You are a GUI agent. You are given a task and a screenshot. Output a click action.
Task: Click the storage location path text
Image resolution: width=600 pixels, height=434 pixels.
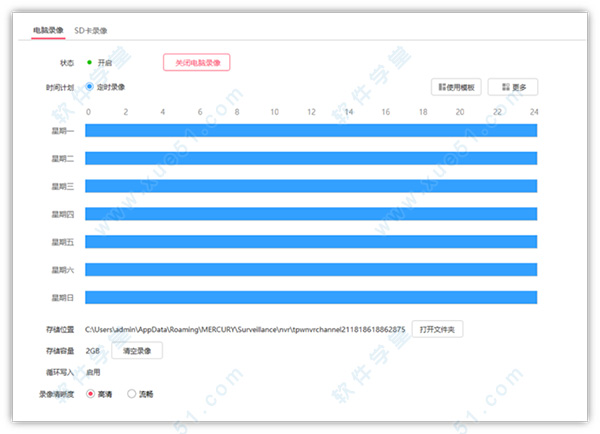tap(245, 329)
